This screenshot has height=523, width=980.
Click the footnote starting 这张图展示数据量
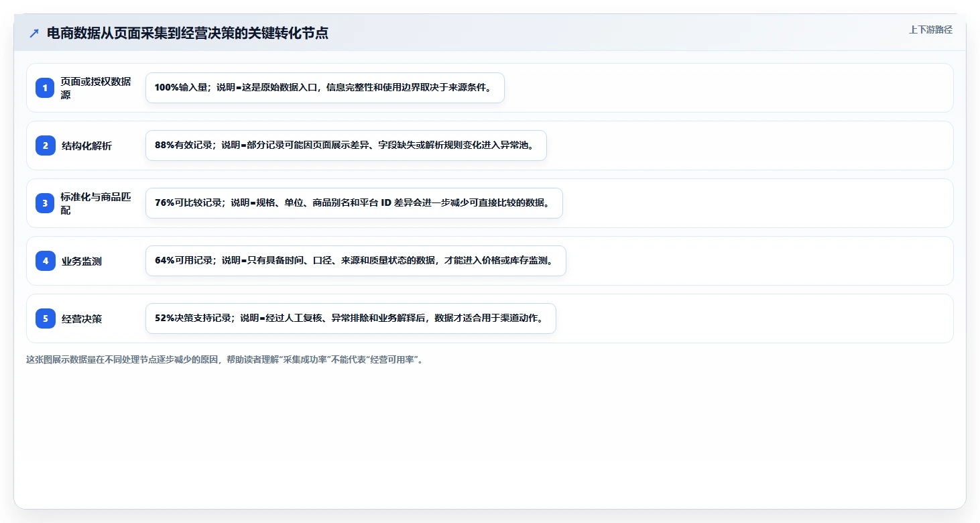click(x=225, y=359)
